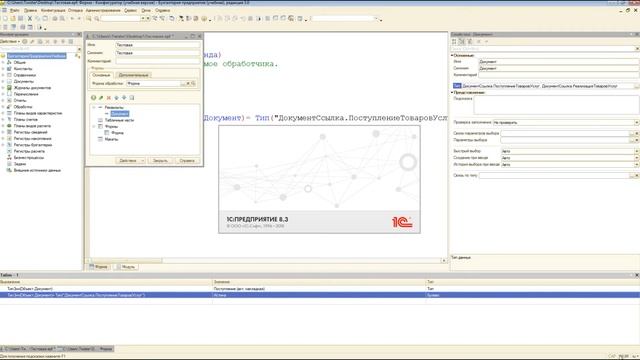Click the Комментарий field in processing window
This screenshot has height=360, width=640.
pyautogui.click(x=158, y=61)
